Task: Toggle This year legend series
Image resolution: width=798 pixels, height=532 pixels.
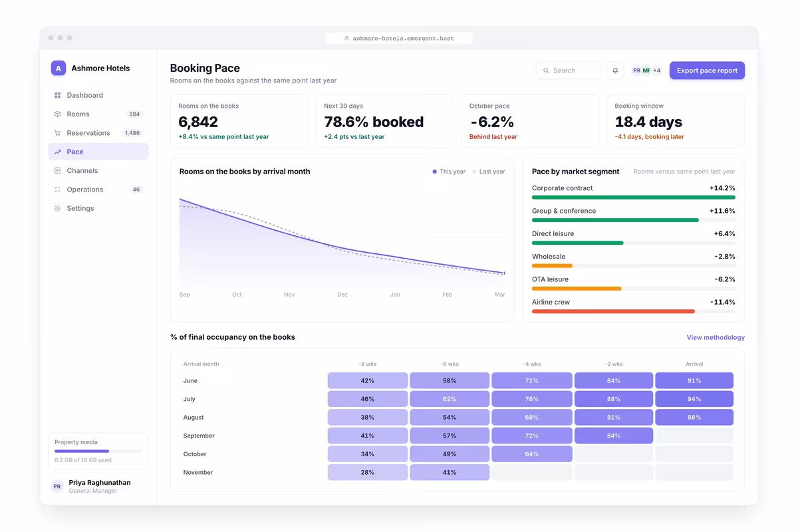Action: [449, 172]
